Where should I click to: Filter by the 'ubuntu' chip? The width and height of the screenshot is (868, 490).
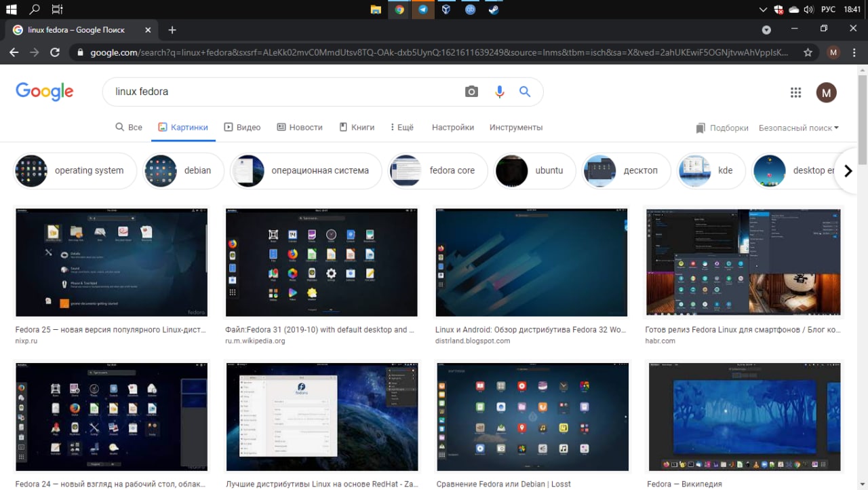tap(535, 171)
